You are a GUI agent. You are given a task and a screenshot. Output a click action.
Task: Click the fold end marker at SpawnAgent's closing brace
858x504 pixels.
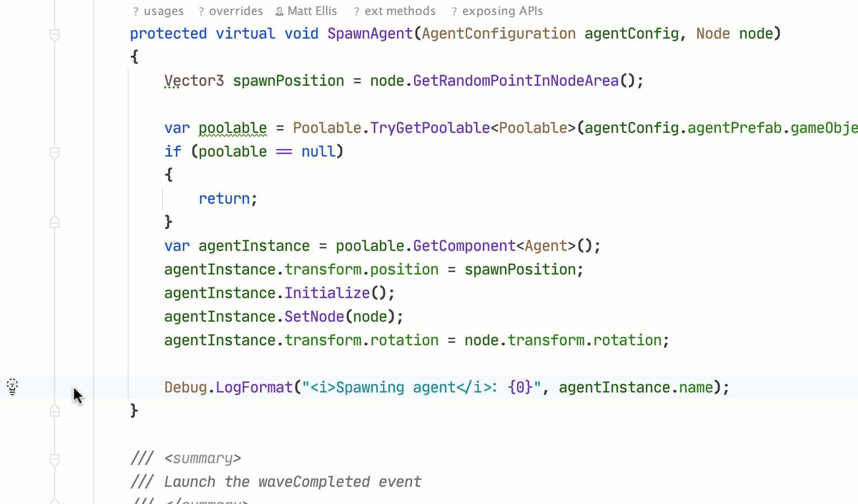55,411
